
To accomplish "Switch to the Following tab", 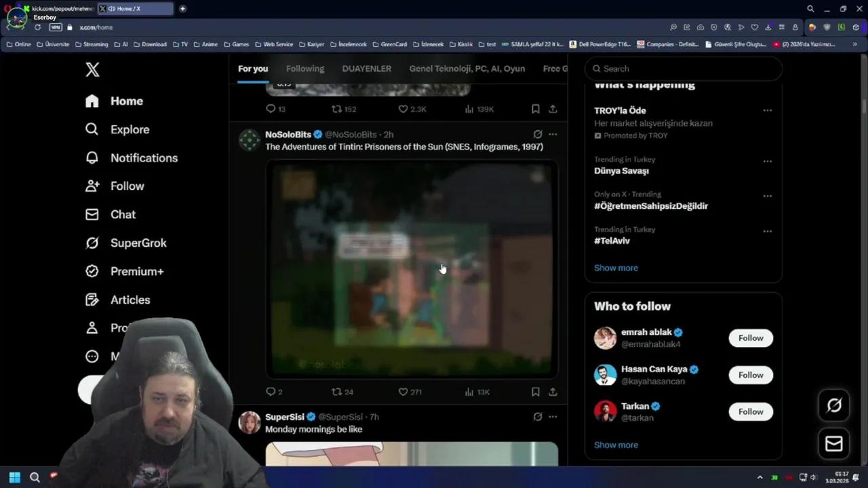I will 305,68.
